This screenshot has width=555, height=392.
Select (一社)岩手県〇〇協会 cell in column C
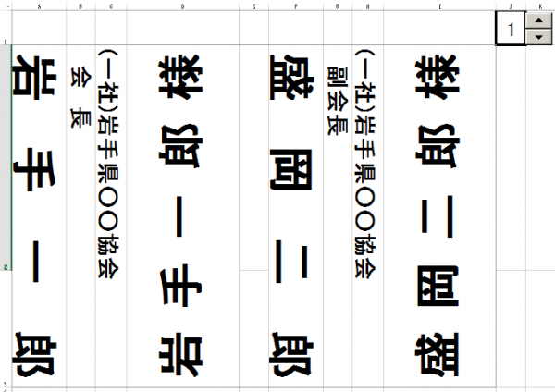tap(111, 216)
